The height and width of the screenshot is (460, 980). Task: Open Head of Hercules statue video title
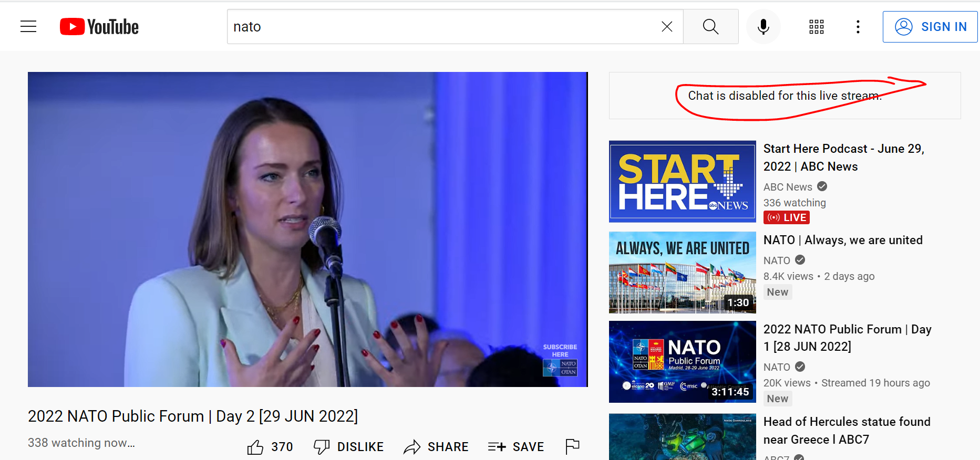pyautogui.click(x=847, y=431)
